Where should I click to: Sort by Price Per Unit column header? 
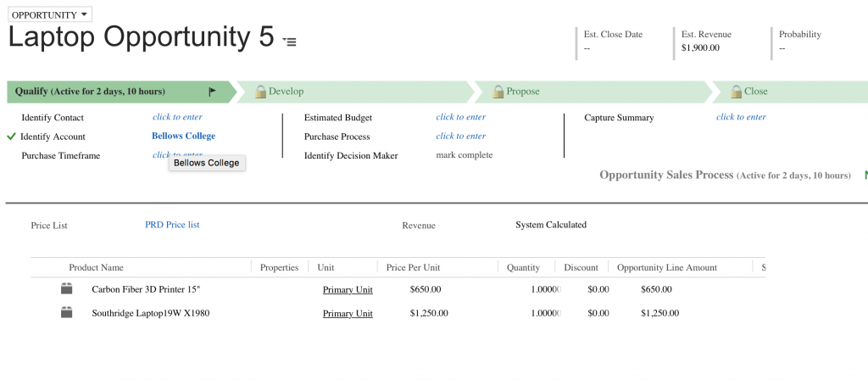(x=413, y=267)
